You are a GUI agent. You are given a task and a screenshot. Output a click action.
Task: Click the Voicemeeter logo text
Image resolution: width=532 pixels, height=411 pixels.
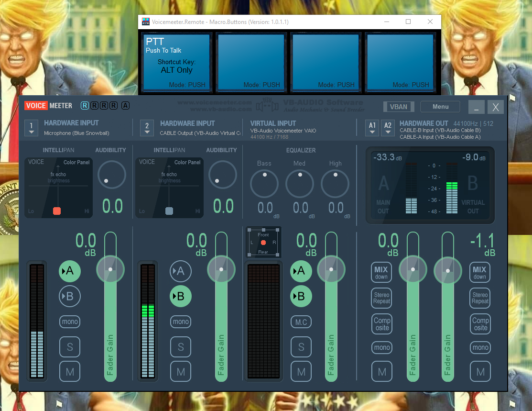(49, 106)
